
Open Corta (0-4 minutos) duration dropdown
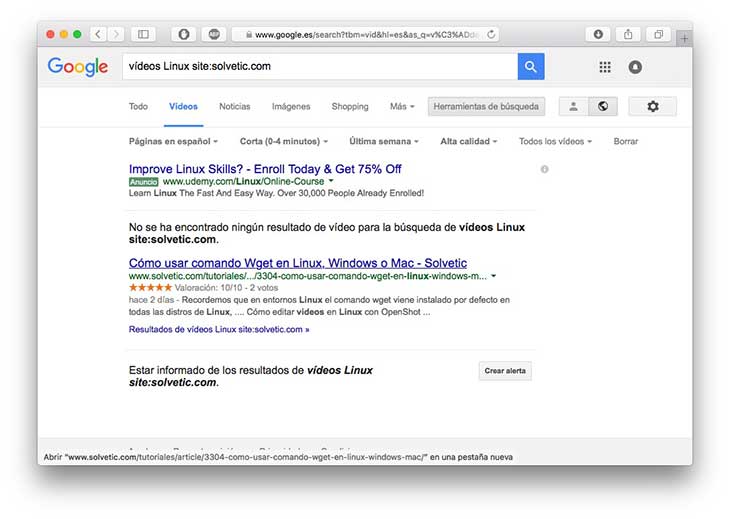click(284, 141)
